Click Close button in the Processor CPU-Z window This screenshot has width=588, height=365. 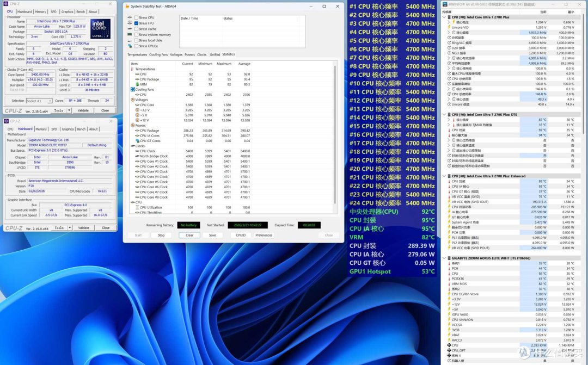105,110
